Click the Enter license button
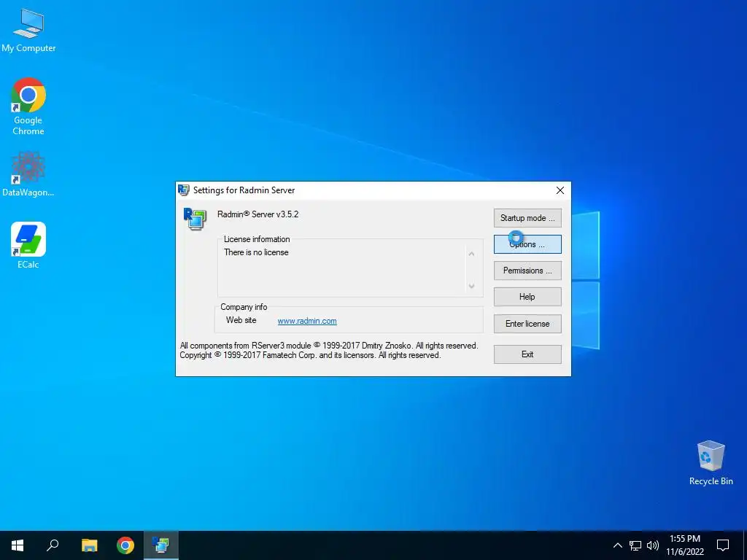 coord(527,324)
